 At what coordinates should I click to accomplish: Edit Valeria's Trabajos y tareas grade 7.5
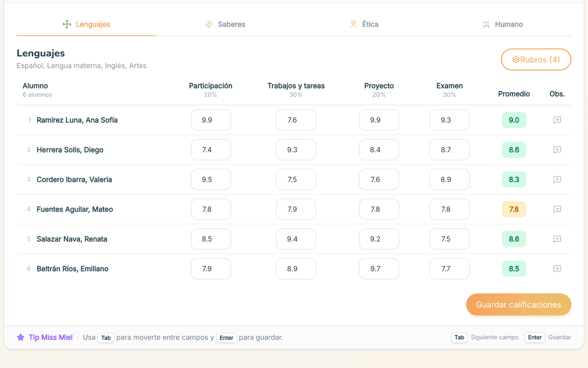(x=296, y=180)
